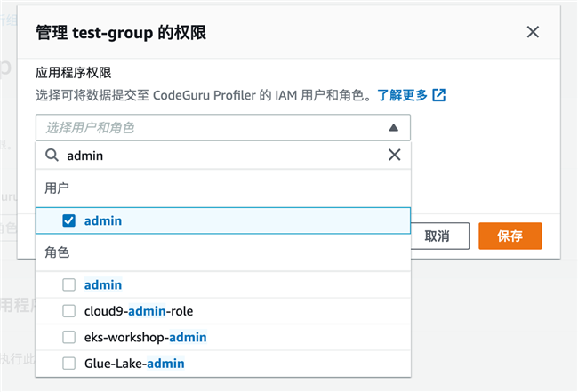The height and width of the screenshot is (392, 578).
Task: Select the Glue-Lake-admin role label
Action: click(x=134, y=364)
